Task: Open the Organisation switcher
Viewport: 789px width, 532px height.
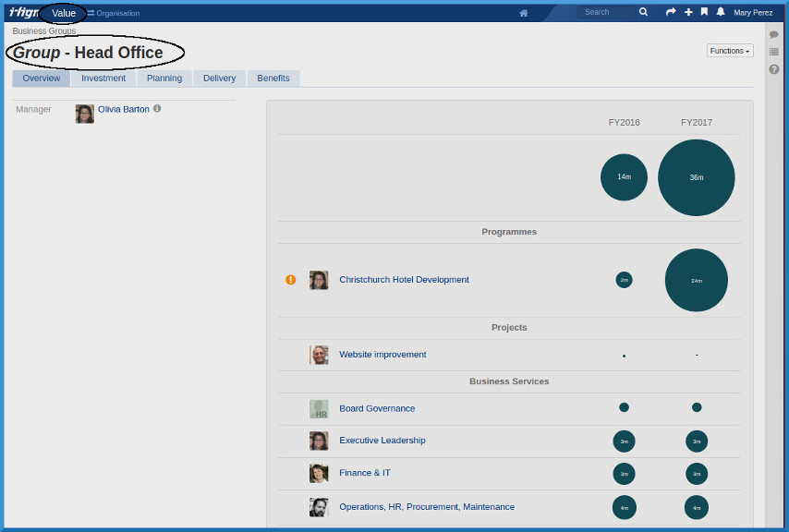Action: coord(114,14)
